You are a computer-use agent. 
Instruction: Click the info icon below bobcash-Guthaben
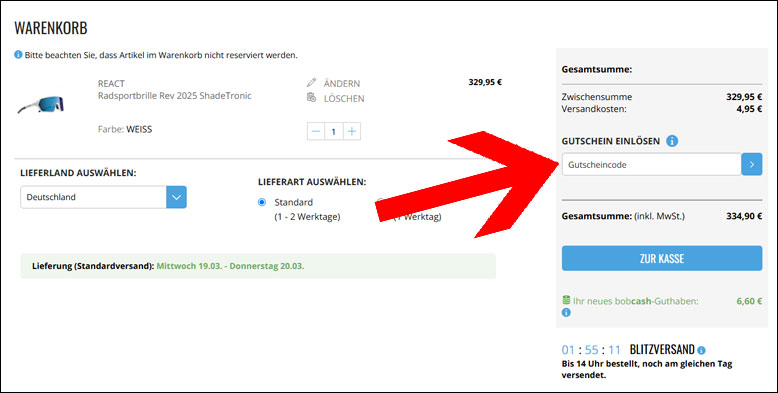[566, 313]
